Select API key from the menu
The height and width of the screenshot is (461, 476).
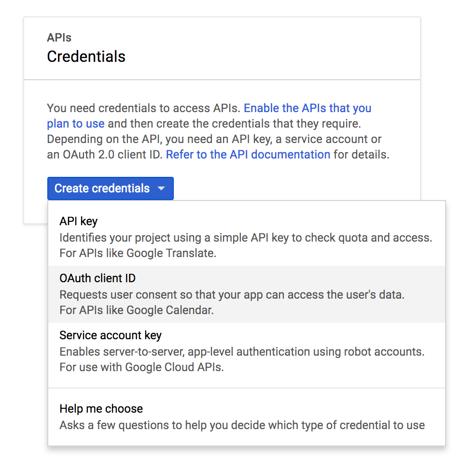[x=78, y=221]
